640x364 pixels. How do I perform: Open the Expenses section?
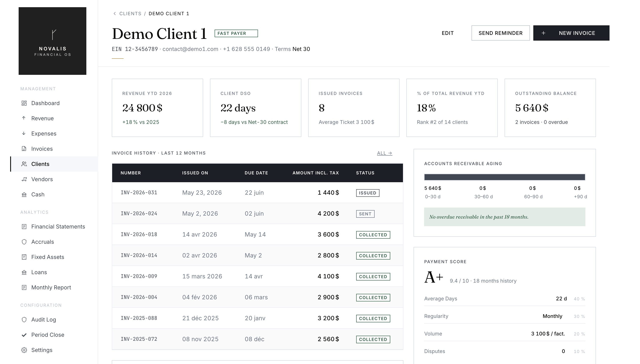coord(54,134)
